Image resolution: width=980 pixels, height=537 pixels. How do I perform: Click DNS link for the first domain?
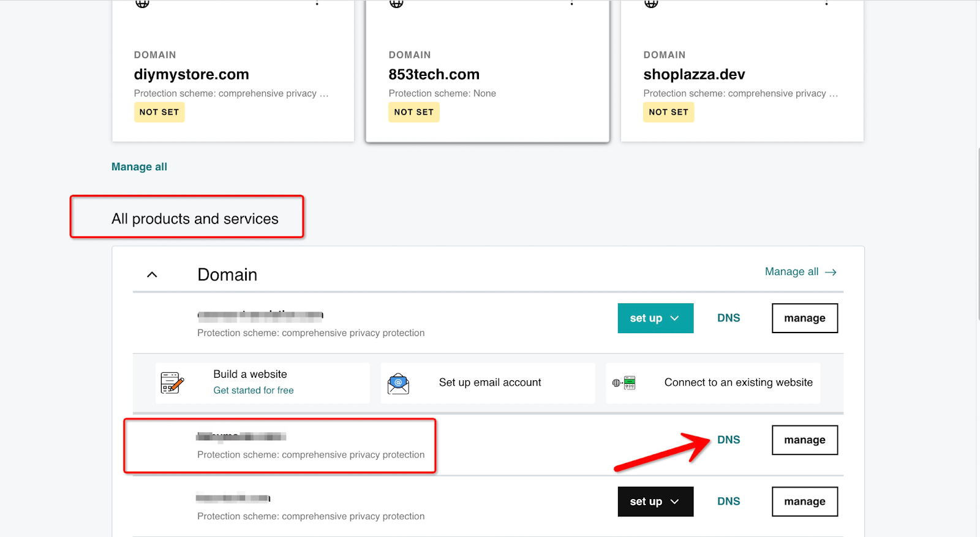(728, 318)
